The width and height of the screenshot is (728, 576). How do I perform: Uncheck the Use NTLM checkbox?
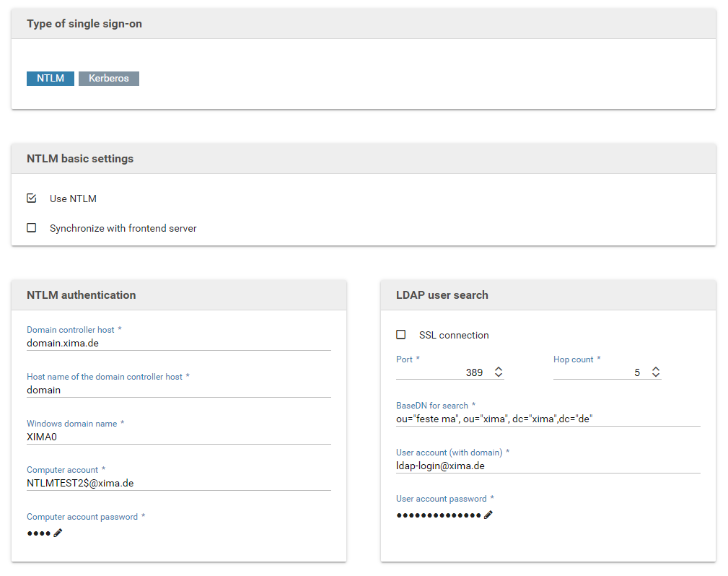[32, 198]
